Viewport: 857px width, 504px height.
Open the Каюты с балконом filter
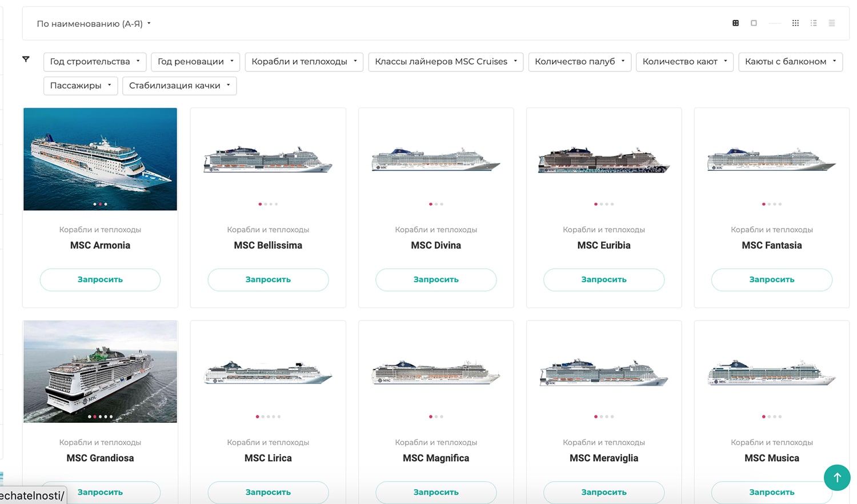[x=791, y=62]
